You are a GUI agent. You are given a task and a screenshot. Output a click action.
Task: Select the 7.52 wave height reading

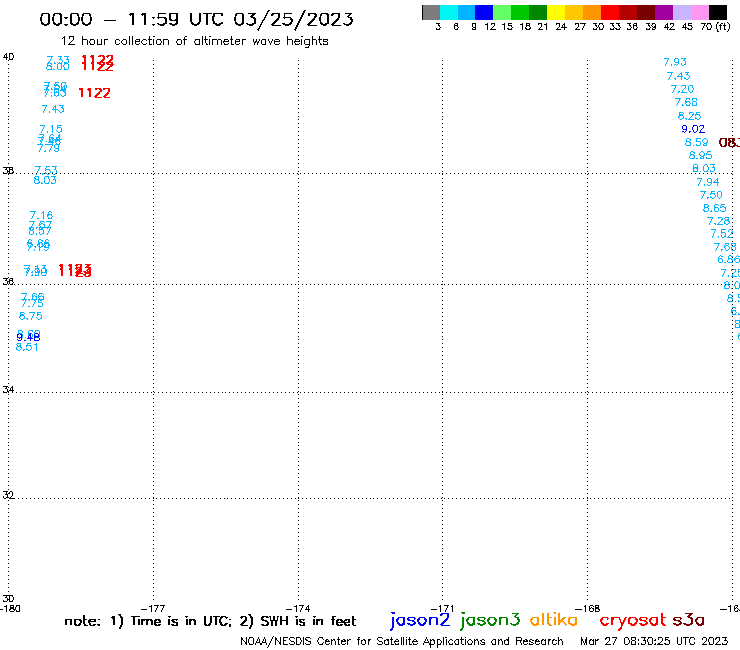pyautogui.click(x=722, y=234)
